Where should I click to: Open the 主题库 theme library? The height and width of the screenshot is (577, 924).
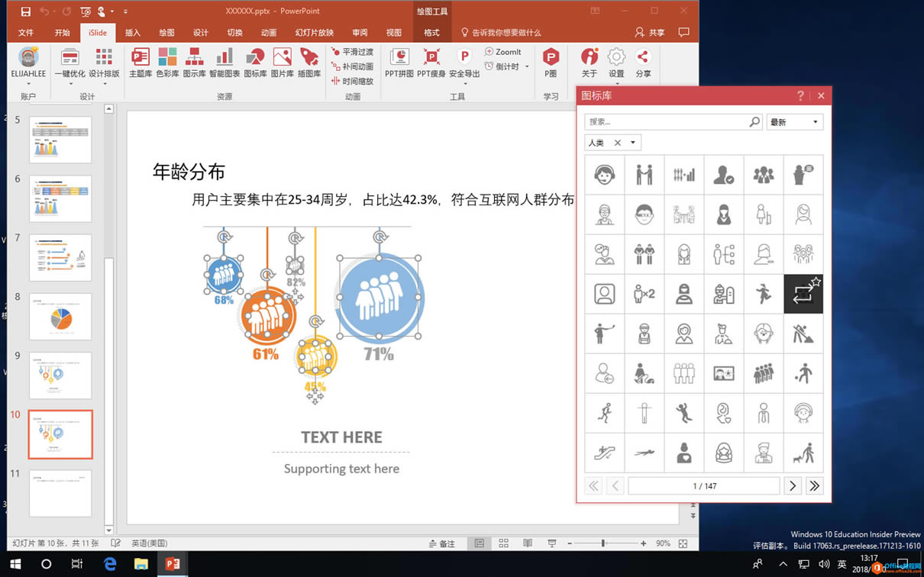[140, 64]
